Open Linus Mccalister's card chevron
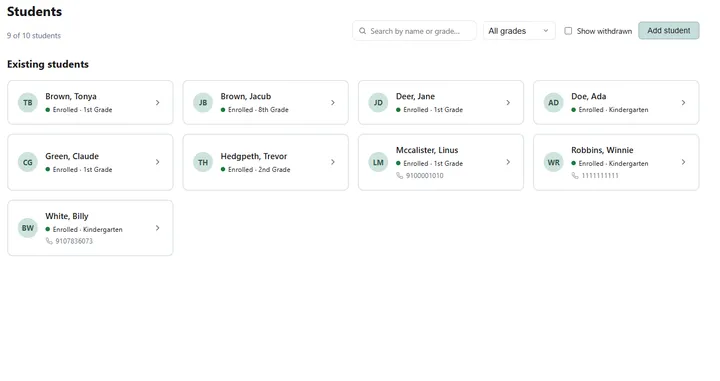This screenshot has width=720, height=381. [x=508, y=162]
